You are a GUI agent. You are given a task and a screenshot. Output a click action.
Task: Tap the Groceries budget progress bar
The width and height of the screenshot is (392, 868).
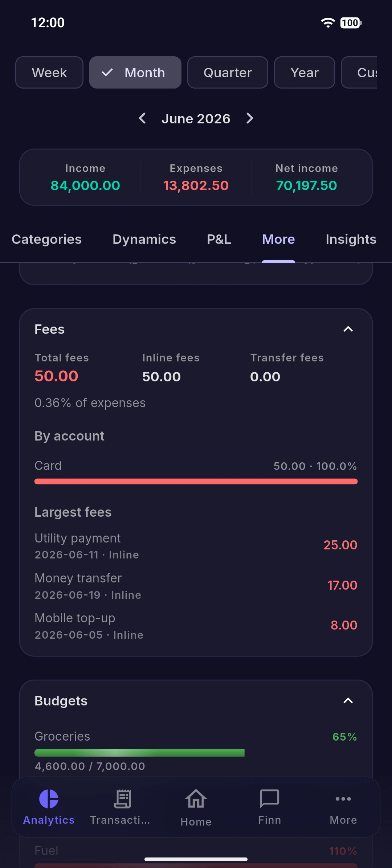coord(139,753)
